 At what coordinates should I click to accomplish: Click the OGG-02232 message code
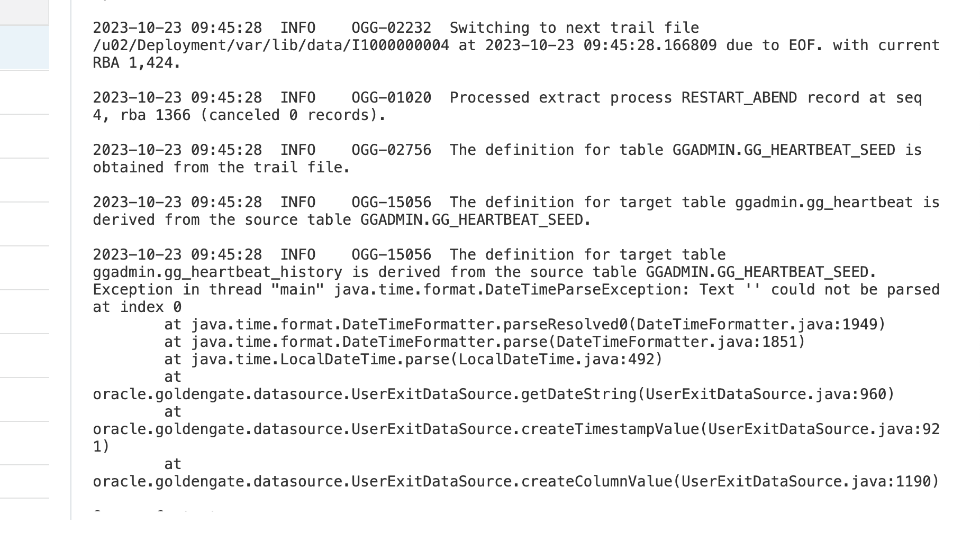tap(391, 28)
